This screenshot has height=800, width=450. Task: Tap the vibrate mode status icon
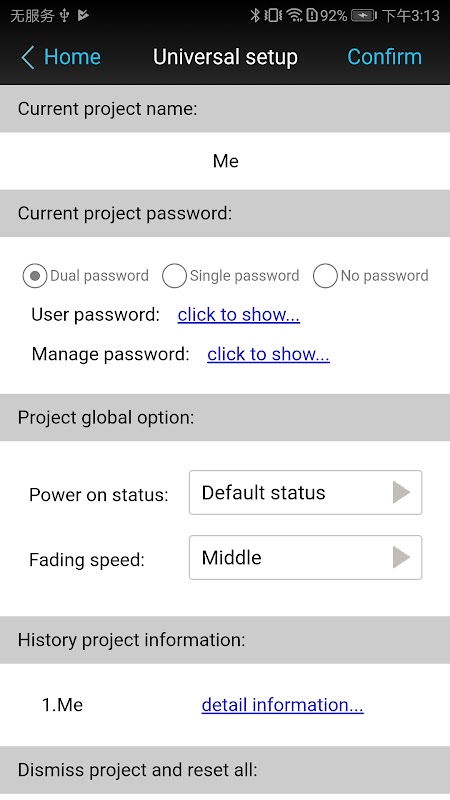(273, 15)
